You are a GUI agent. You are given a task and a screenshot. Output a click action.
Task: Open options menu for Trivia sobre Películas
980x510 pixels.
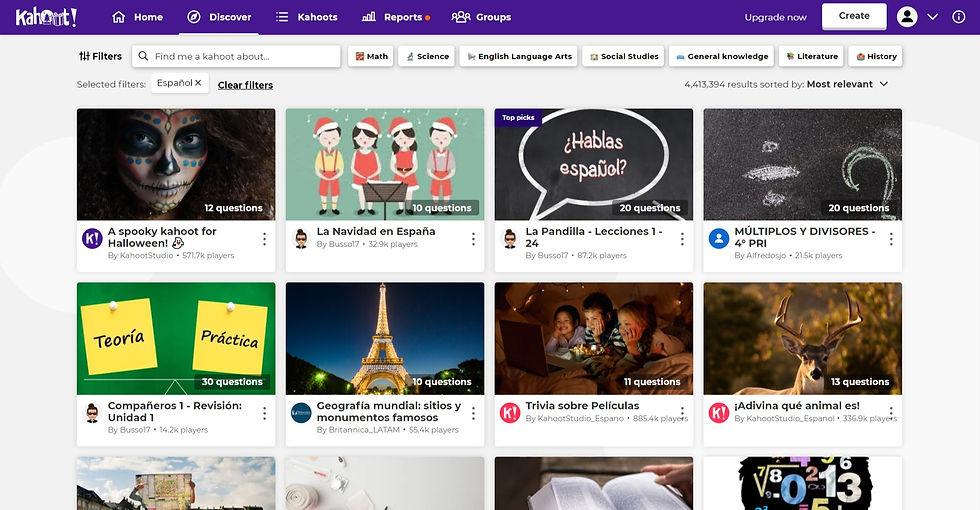click(x=682, y=413)
